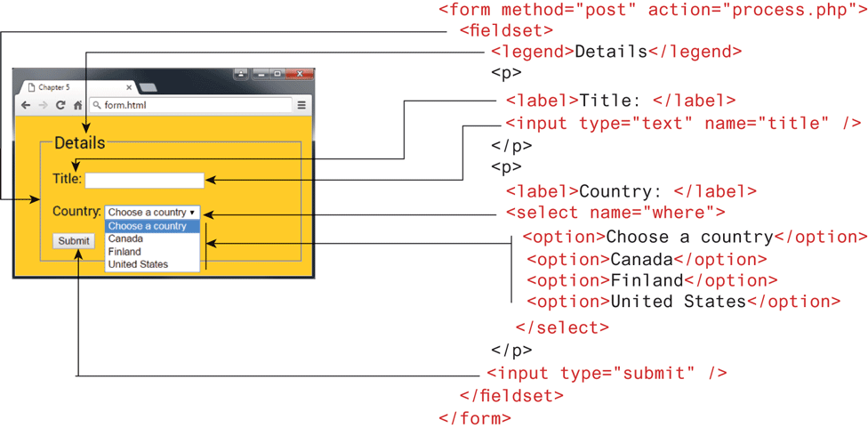
Task: Pick the highlighted Choose a country option
Action: [148, 226]
